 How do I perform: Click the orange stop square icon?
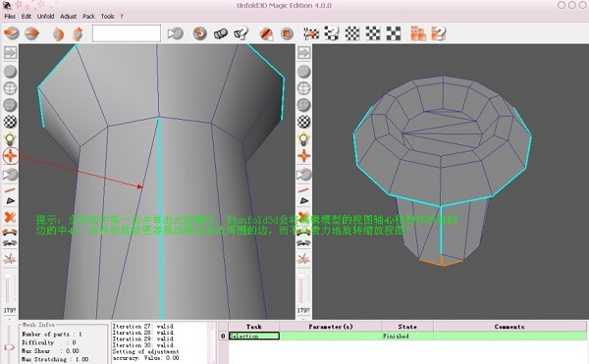[287, 33]
